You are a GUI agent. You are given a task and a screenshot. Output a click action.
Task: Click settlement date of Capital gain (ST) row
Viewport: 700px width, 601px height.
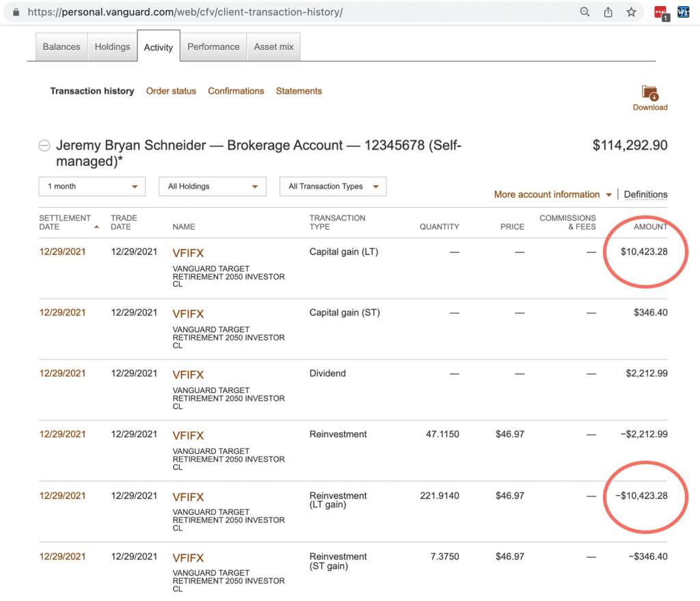coord(62,312)
